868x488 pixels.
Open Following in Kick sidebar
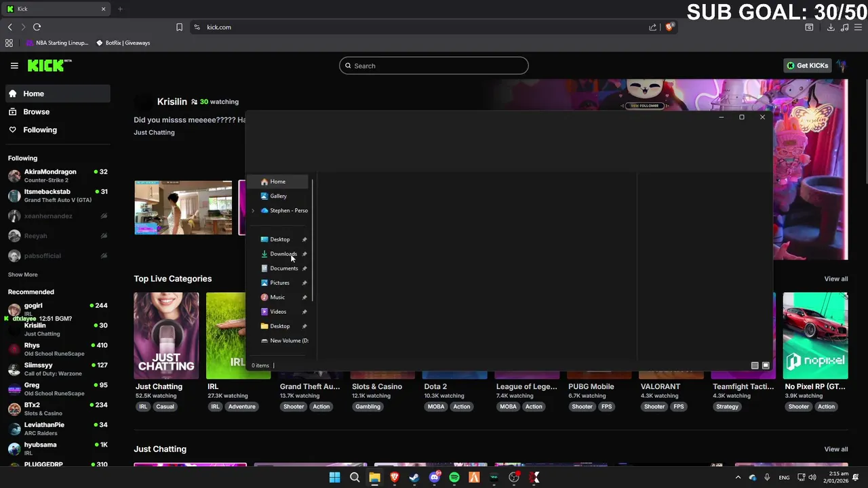(58, 129)
